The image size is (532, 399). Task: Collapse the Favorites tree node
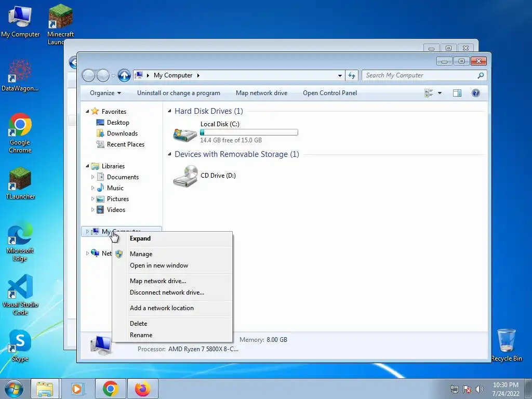[87, 111]
